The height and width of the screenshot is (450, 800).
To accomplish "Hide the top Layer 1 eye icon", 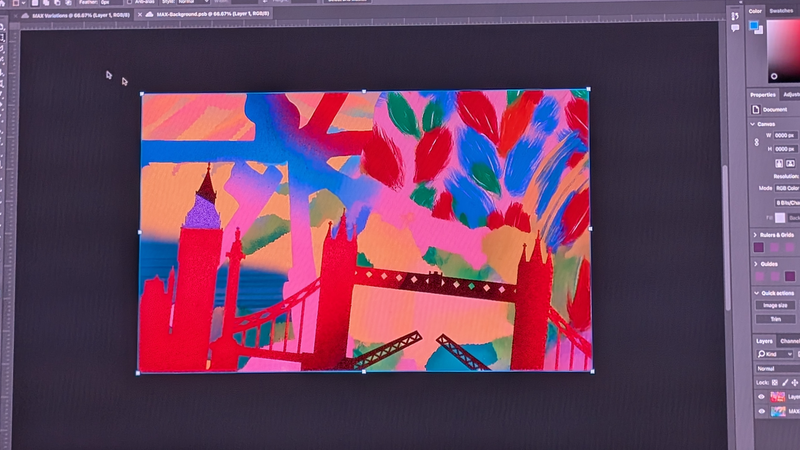I will [761, 397].
